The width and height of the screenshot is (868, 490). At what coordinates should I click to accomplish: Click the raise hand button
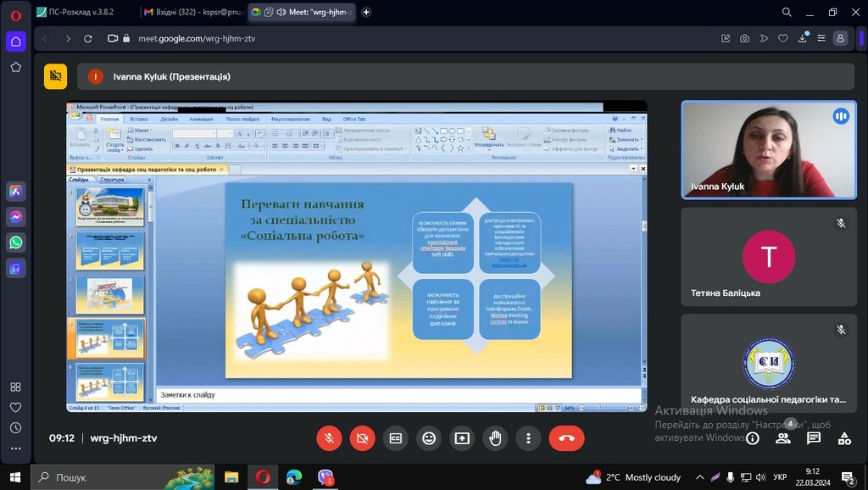495,438
